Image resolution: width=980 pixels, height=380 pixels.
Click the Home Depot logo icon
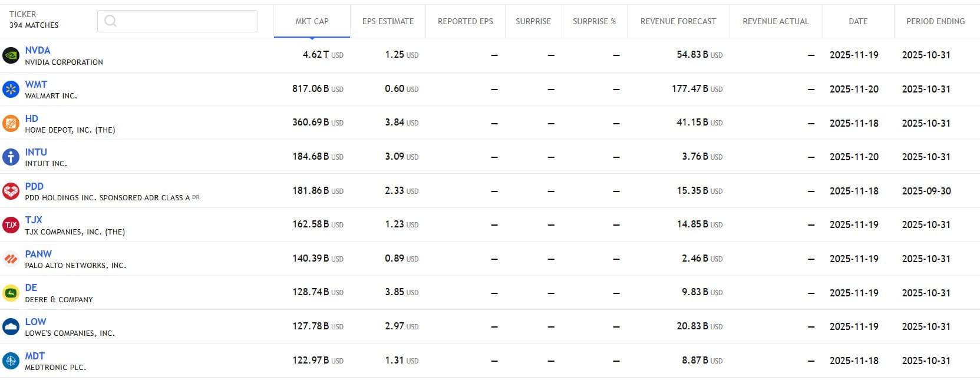click(11, 123)
